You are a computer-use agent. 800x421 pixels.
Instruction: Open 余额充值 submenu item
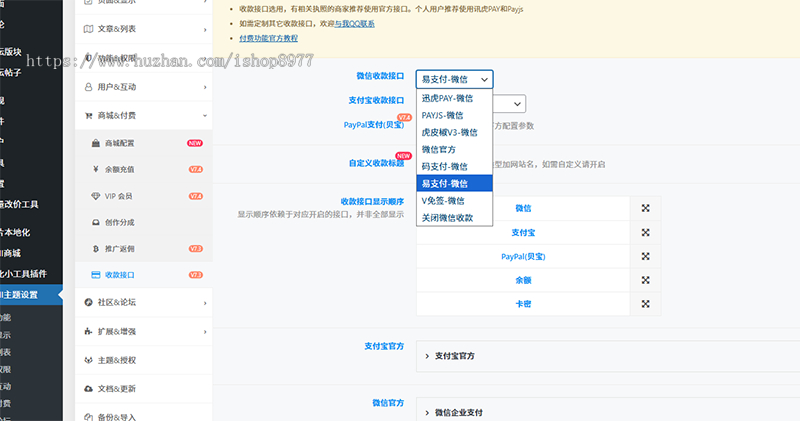pyautogui.click(x=143, y=169)
